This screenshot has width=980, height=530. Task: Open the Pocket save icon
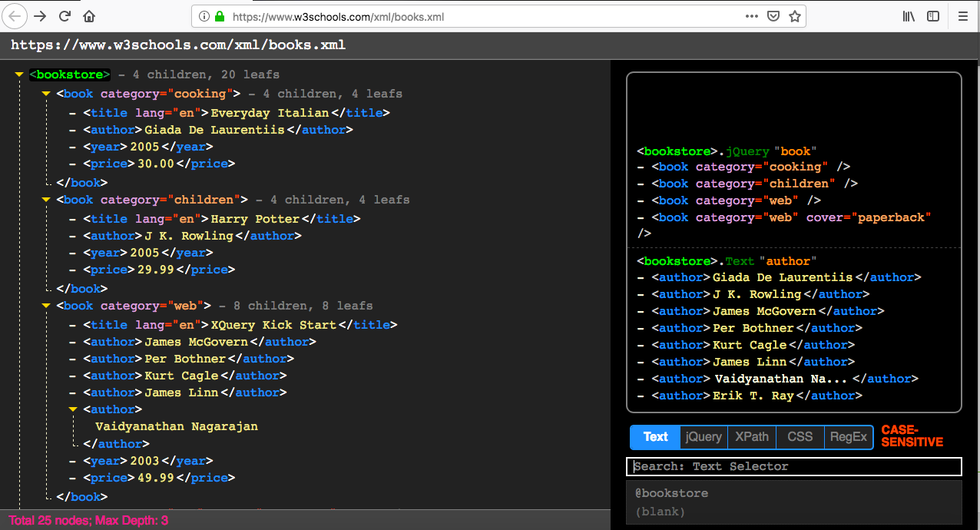(x=773, y=16)
